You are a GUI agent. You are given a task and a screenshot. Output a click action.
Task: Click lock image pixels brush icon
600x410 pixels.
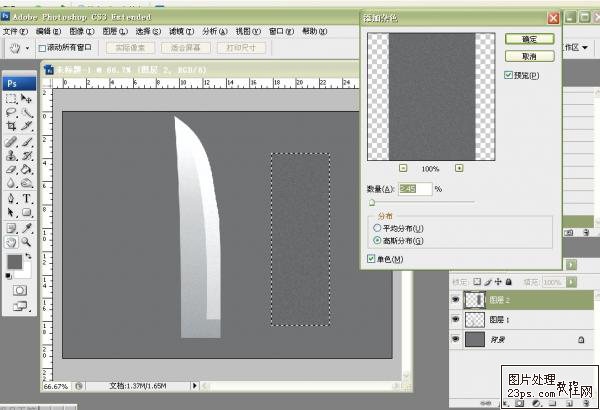[x=488, y=282]
